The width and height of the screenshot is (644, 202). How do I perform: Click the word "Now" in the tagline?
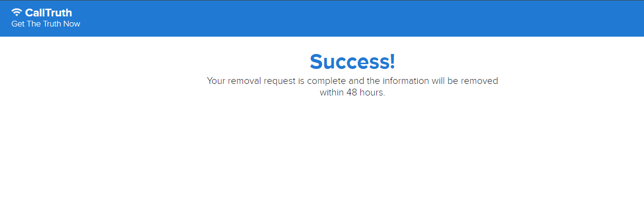tap(72, 24)
